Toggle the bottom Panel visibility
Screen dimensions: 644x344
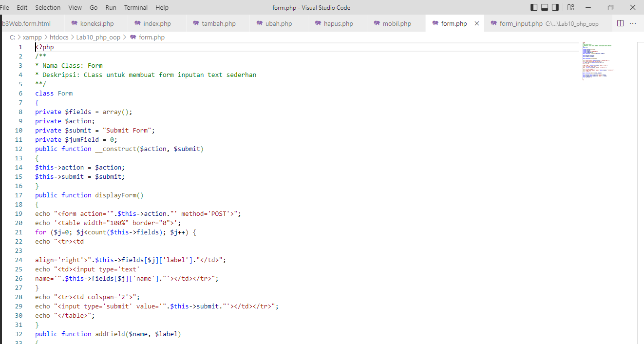point(544,7)
